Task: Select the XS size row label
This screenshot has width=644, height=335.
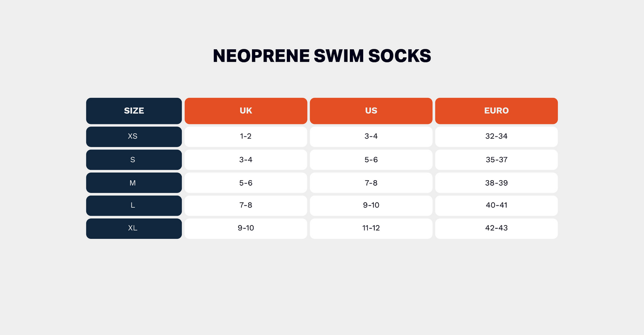Action: coord(134,136)
